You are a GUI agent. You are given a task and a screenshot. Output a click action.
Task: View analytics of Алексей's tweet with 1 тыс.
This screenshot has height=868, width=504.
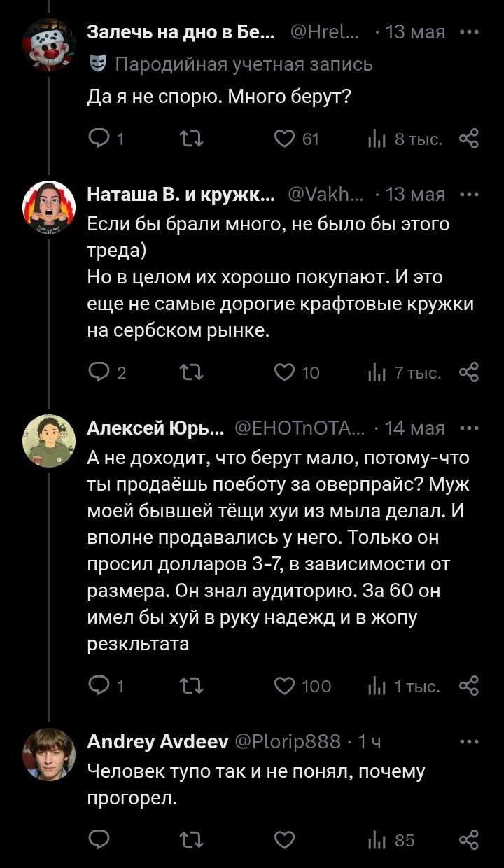tap(378, 686)
